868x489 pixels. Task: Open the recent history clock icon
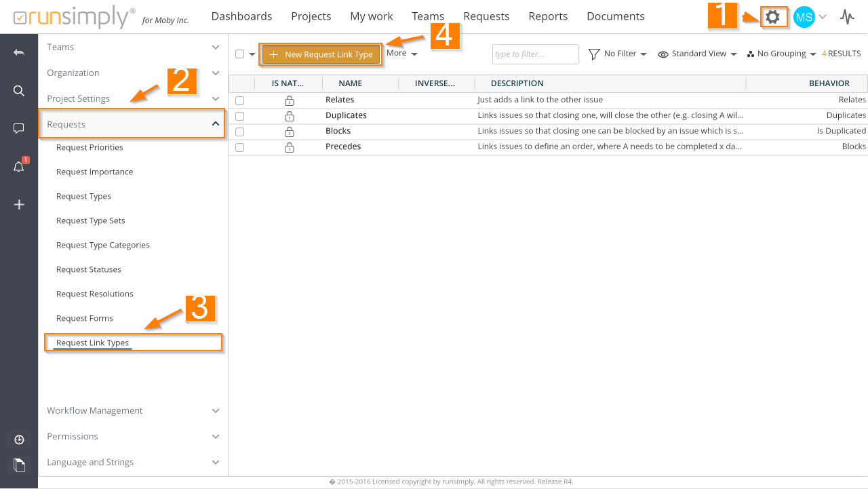click(x=19, y=439)
